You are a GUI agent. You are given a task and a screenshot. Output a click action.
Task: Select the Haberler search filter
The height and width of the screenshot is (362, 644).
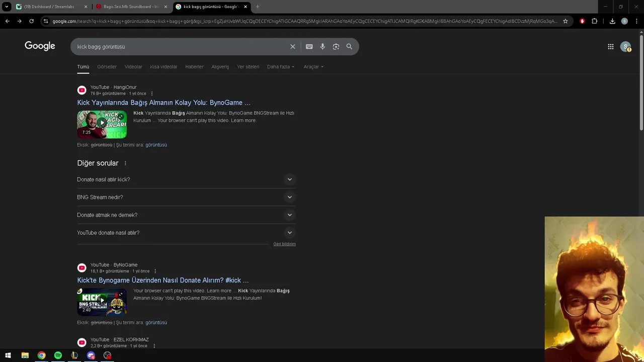click(x=194, y=67)
